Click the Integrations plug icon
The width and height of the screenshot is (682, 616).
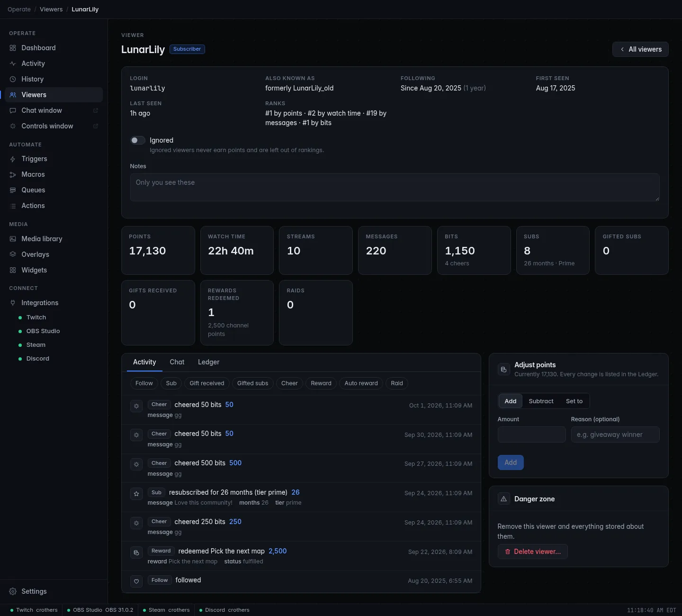[x=13, y=303]
